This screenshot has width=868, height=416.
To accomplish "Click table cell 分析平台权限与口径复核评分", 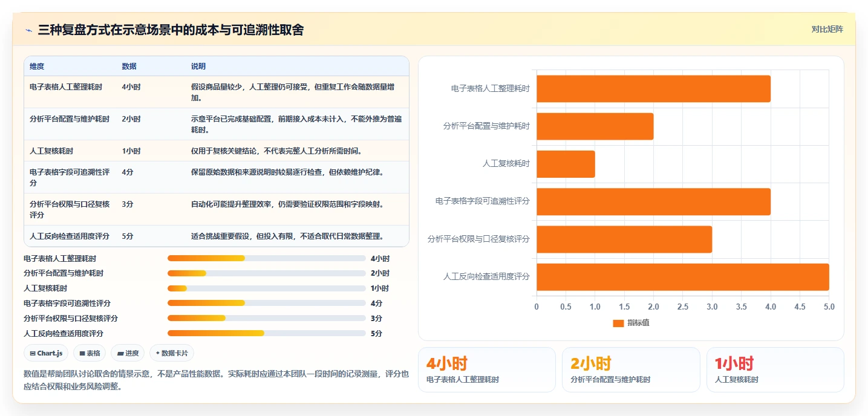I will 70,209.
